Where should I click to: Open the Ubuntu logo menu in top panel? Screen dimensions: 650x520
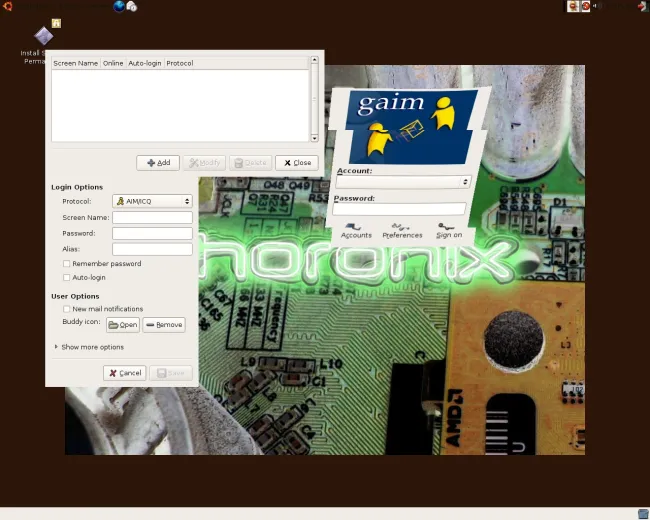point(7,6)
